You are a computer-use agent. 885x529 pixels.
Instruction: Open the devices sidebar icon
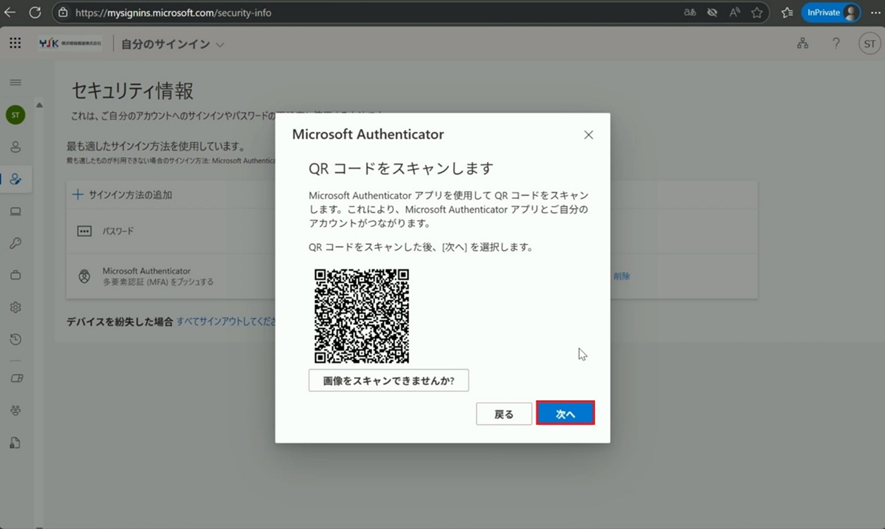(x=15, y=212)
